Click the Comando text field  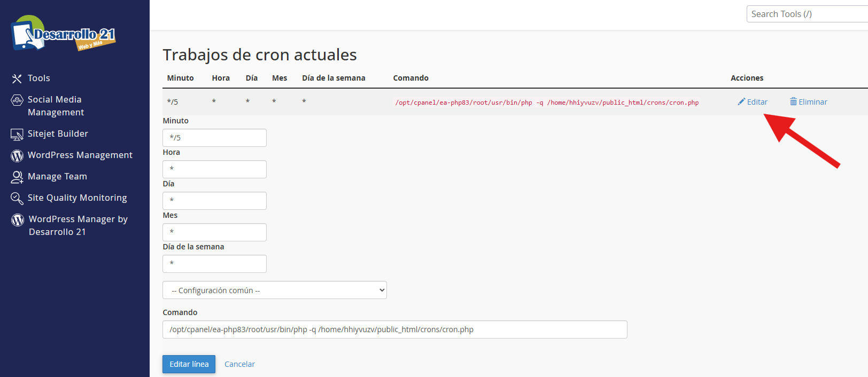[394, 329]
